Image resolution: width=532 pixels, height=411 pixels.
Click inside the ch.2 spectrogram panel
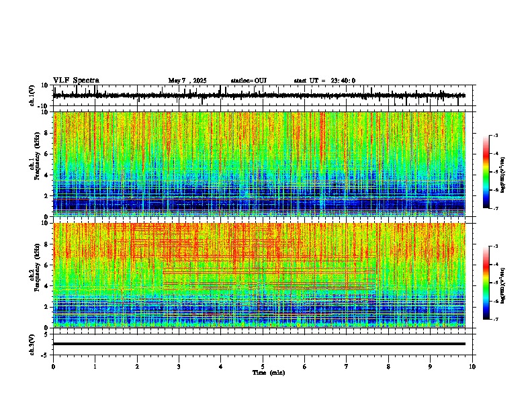point(259,275)
